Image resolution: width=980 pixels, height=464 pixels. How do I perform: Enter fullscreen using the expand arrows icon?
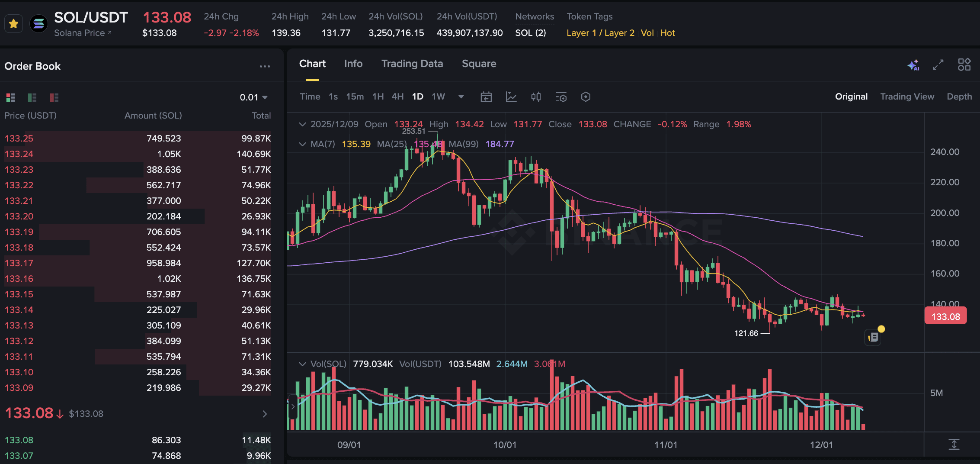coord(938,65)
